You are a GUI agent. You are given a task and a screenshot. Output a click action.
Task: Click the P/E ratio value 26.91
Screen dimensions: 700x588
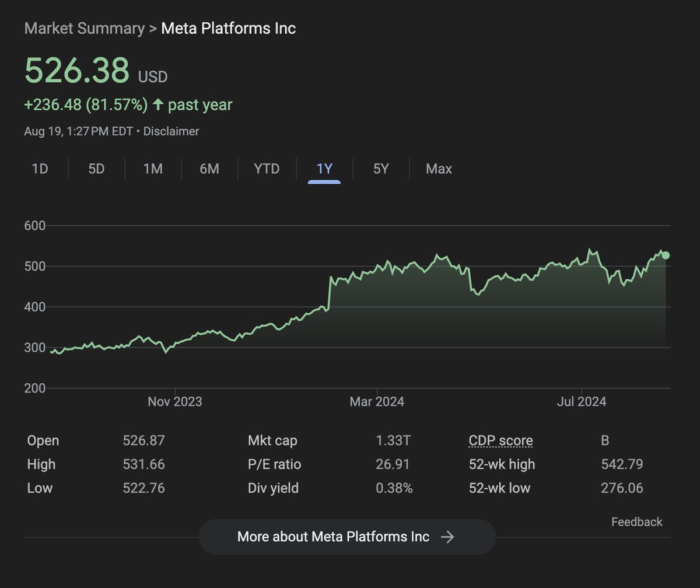[x=393, y=464]
